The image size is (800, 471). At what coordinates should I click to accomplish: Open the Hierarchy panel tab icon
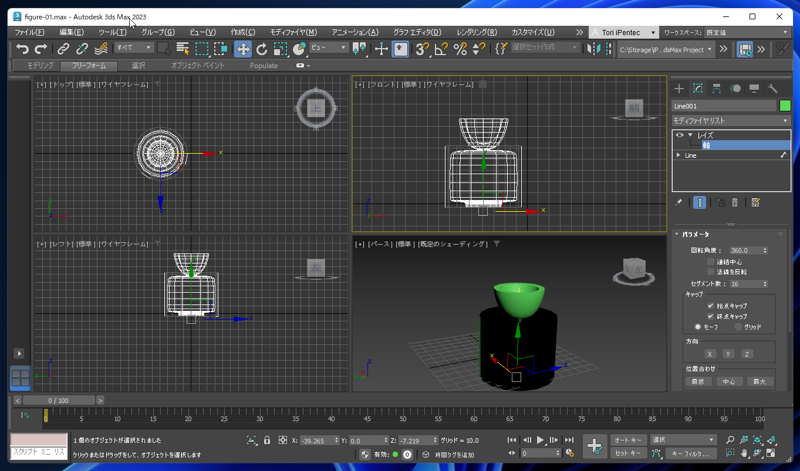(x=716, y=88)
